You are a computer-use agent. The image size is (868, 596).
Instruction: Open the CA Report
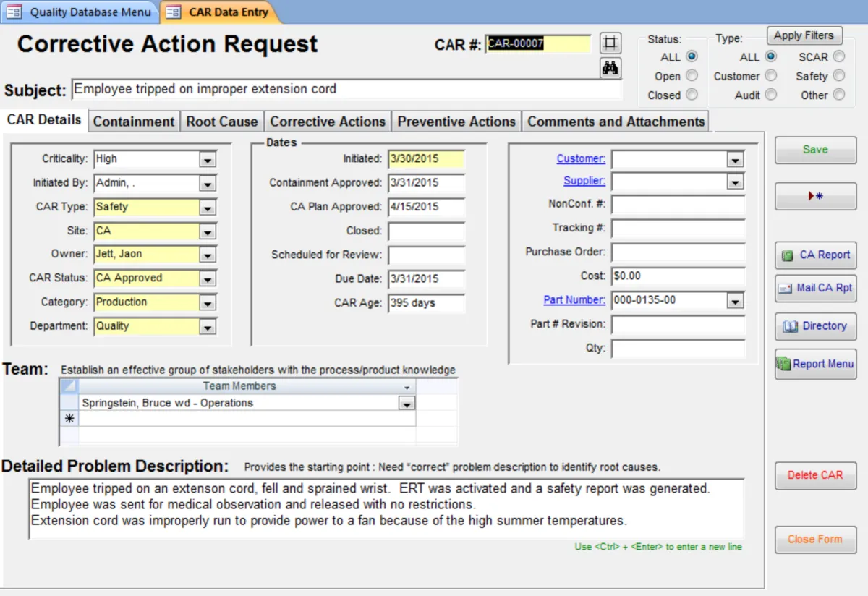click(815, 255)
